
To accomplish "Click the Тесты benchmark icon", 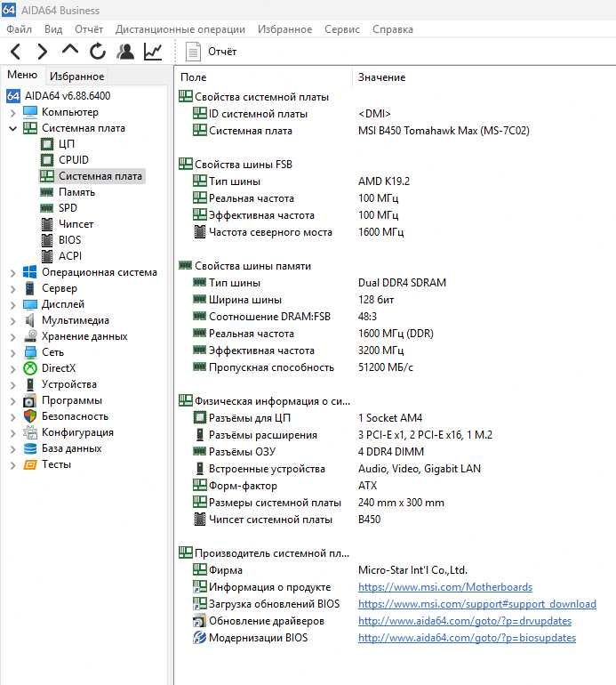I will click(x=30, y=464).
